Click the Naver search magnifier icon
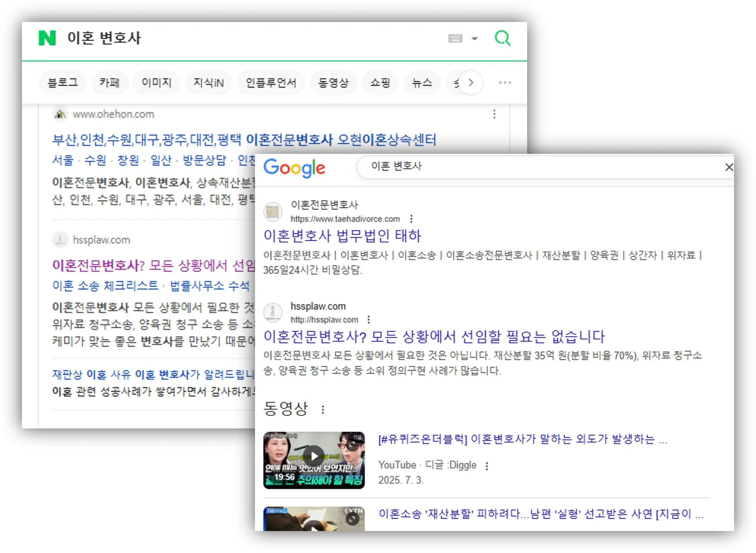Screen dimensions: 756x553 click(502, 38)
